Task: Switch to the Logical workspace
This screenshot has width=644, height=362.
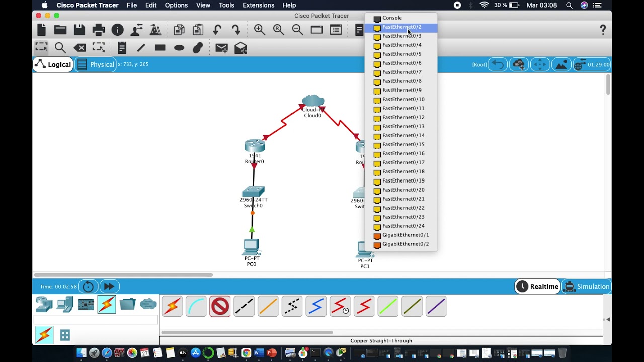Action: click(53, 64)
